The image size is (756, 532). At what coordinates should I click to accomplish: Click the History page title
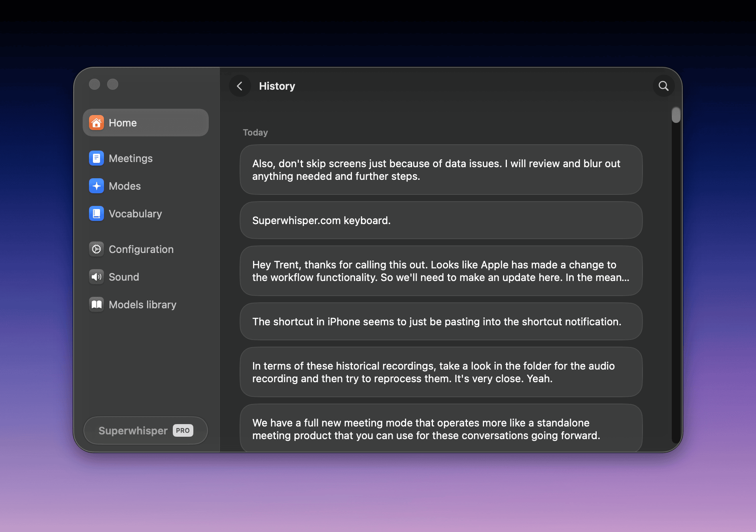click(277, 86)
